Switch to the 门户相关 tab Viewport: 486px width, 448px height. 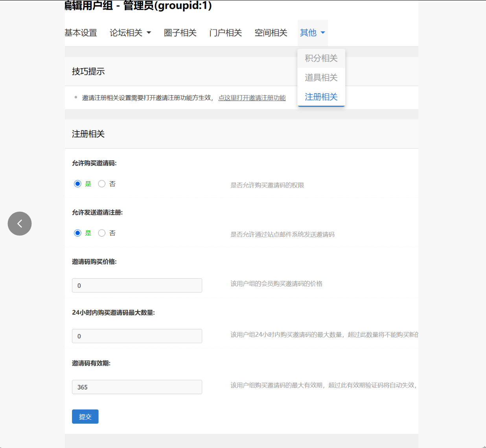click(225, 33)
